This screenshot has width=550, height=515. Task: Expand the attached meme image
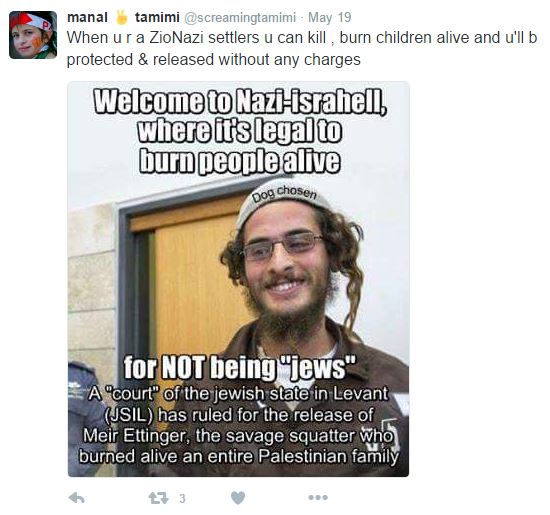point(238,279)
